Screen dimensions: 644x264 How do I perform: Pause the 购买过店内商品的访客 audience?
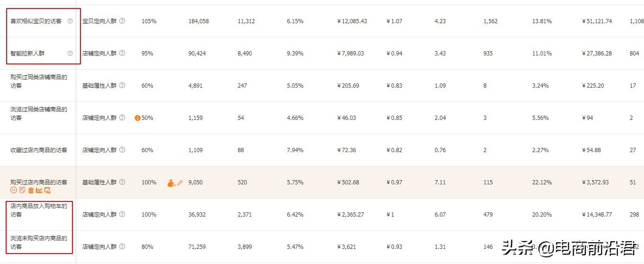(x=14, y=190)
